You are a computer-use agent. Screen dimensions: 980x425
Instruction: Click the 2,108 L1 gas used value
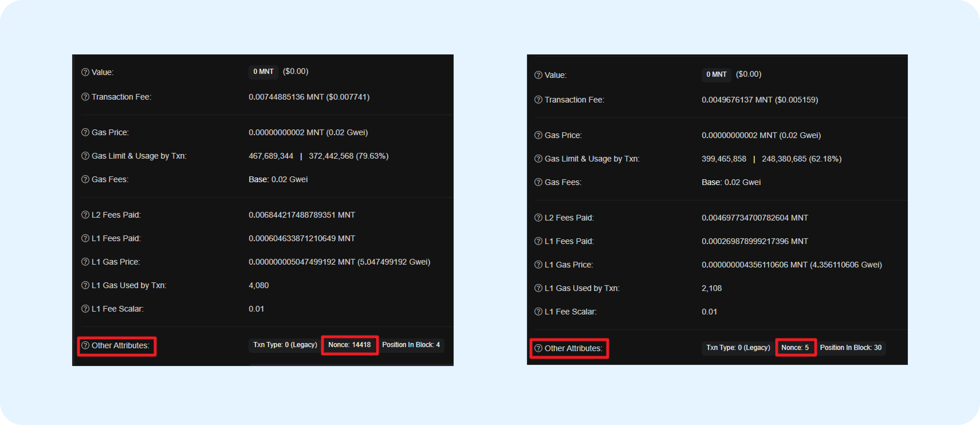pyautogui.click(x=711, y=288)
